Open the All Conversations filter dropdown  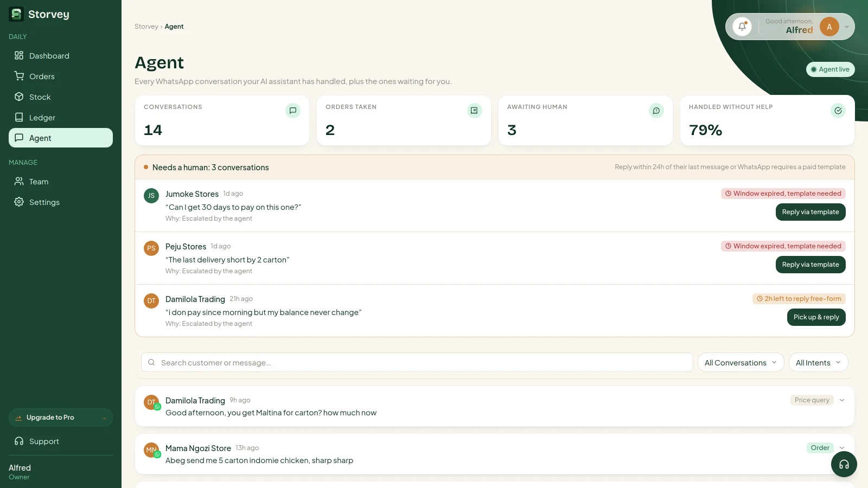click(741, 363)
